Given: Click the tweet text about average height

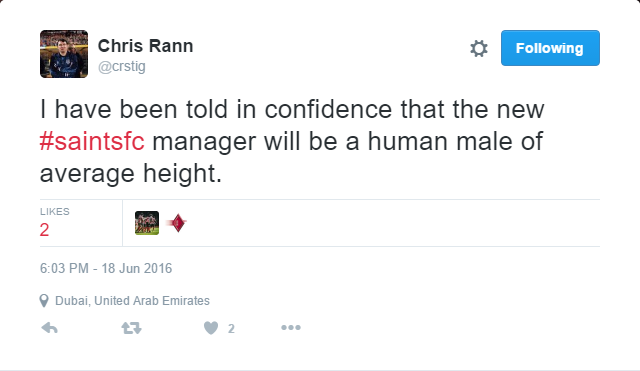Looking at the screenshot, I should pos(292,141).
